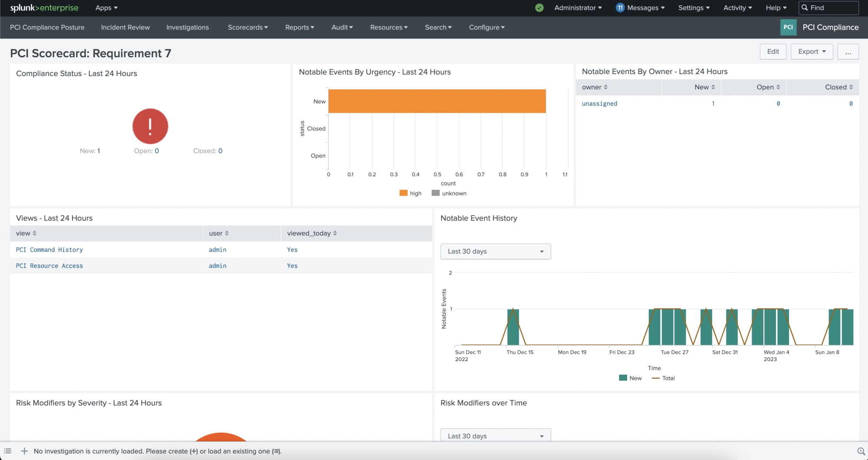
Task: Go to PCI Compliance Posture
Action: point(47,27)
